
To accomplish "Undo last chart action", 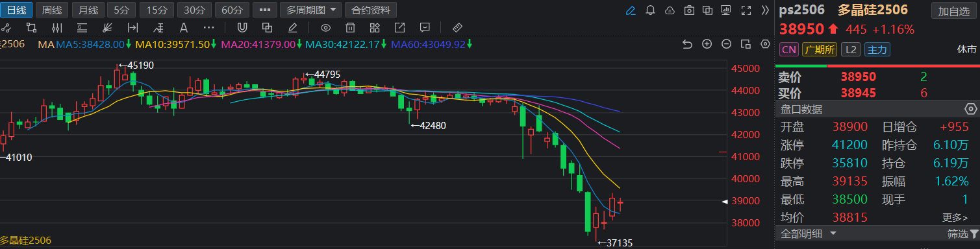I will pos(688,44).
